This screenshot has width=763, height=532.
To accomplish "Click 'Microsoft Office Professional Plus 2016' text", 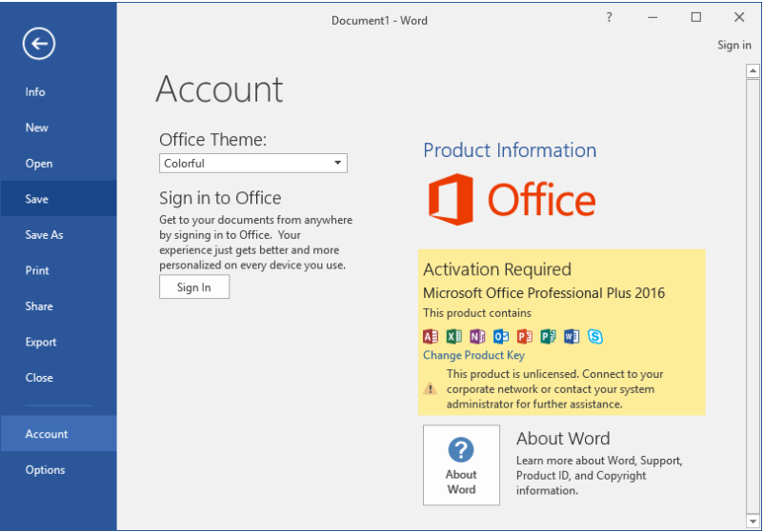I will (x=544, y=293).
